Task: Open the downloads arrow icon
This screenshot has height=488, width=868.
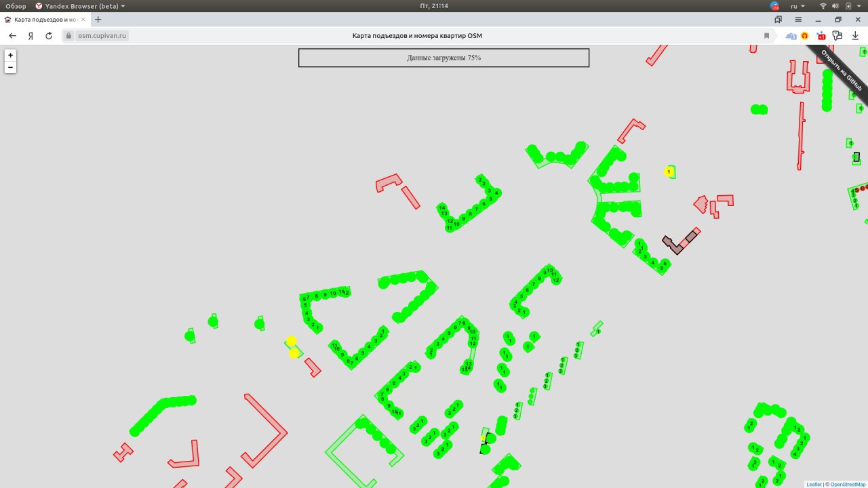Action: (854, 36)
